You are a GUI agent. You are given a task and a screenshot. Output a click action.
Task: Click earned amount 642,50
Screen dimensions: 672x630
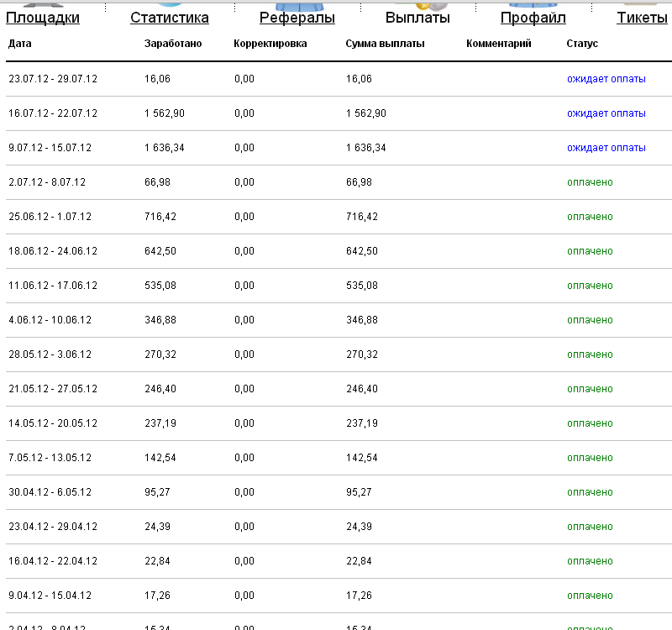pos(160,251)
